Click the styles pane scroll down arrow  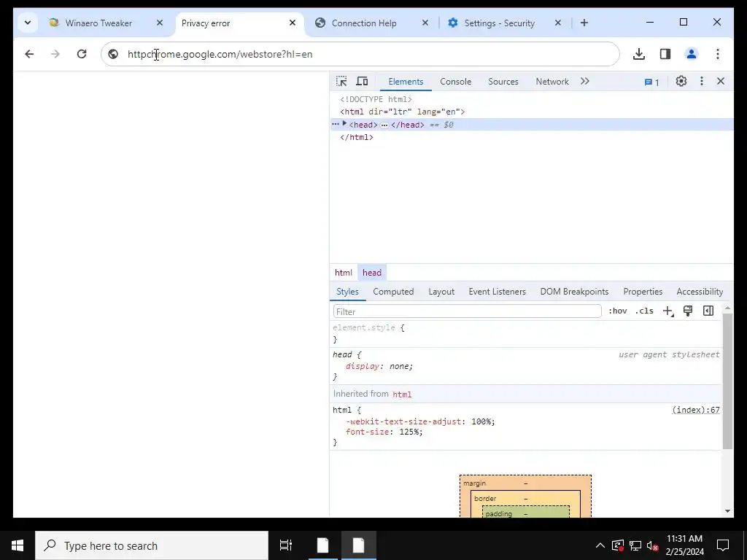pos(727,511)
